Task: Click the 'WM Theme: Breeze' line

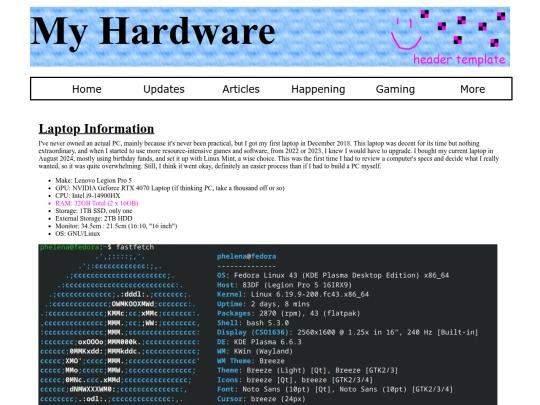Action: [251, 361]
